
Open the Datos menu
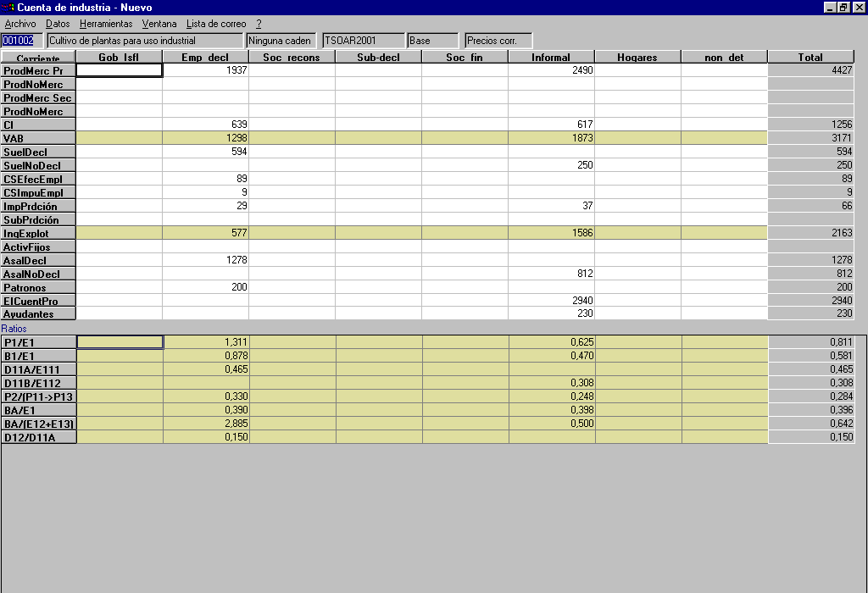(58, 24)
